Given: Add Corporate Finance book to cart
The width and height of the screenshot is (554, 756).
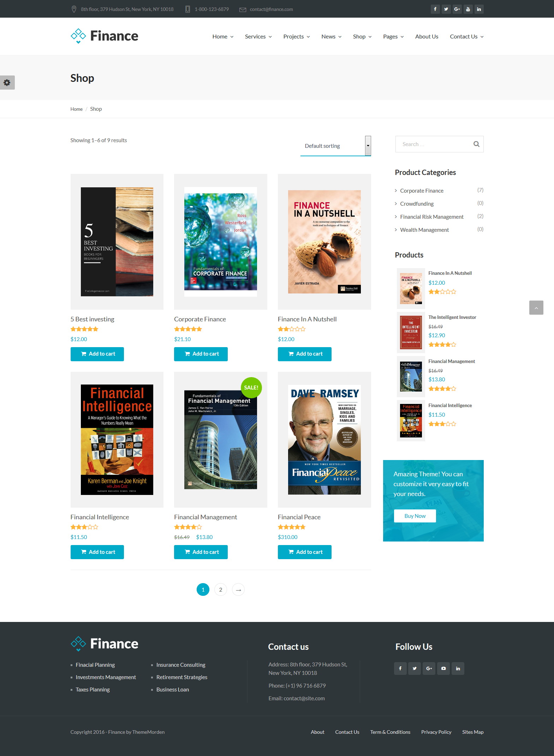Looking at the screenshot, I should (201, 354).
